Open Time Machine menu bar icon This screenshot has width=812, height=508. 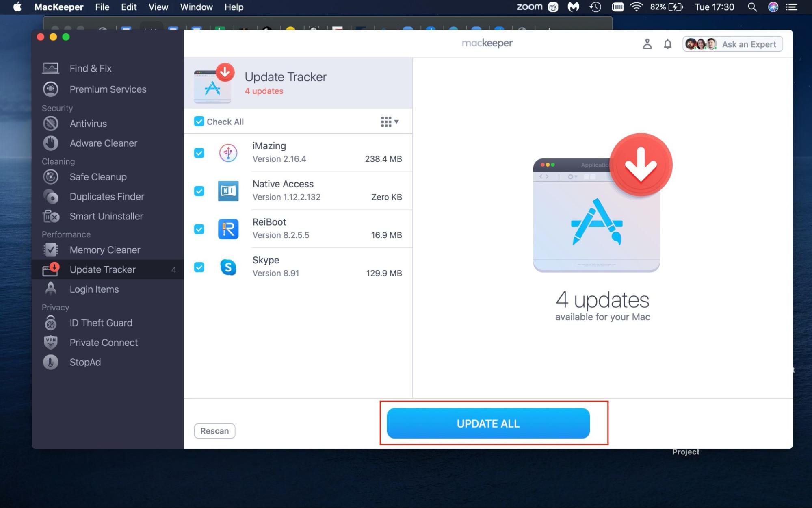click(x=595, y=7)
